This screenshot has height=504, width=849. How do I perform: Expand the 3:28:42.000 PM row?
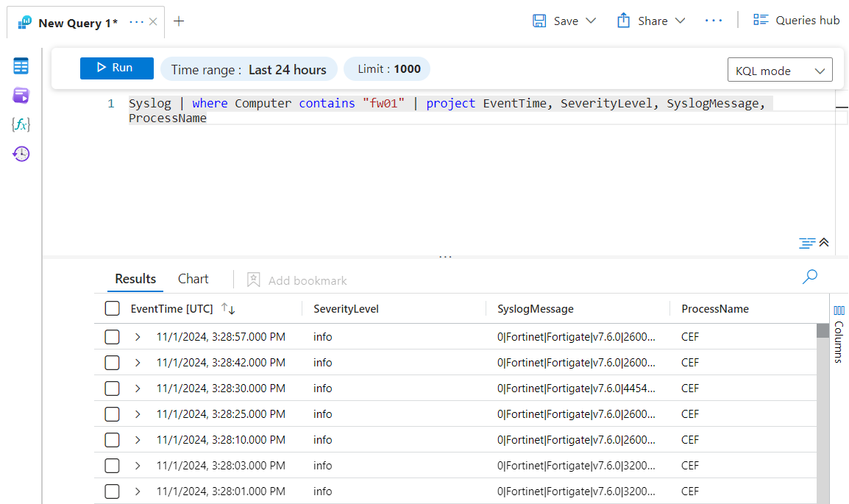(x=138, y=362)
